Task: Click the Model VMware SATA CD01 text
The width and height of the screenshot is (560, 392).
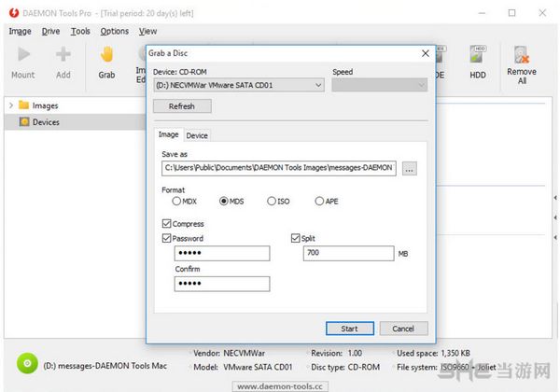Action: pos(243,367)
